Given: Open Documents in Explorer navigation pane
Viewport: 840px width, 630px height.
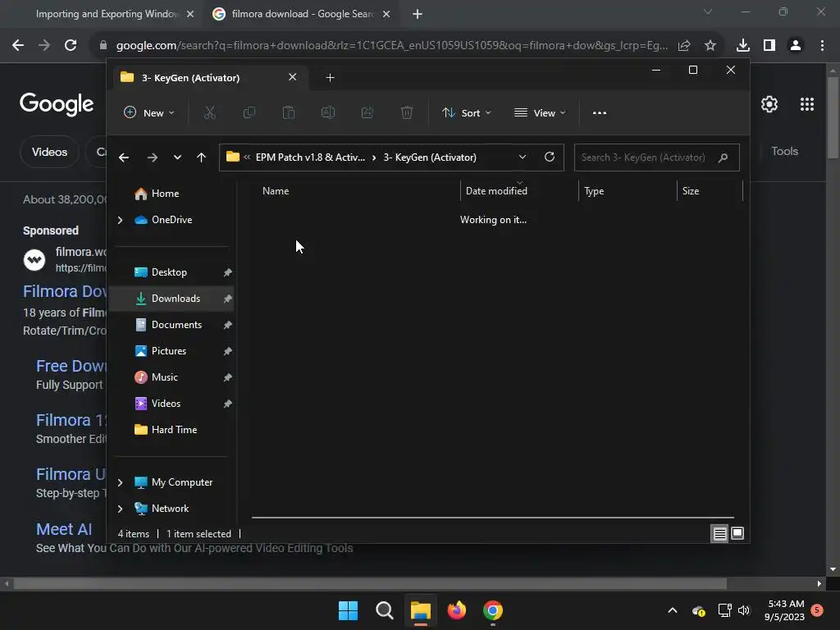Looking at the screenshot, I should tap(172, 325).
